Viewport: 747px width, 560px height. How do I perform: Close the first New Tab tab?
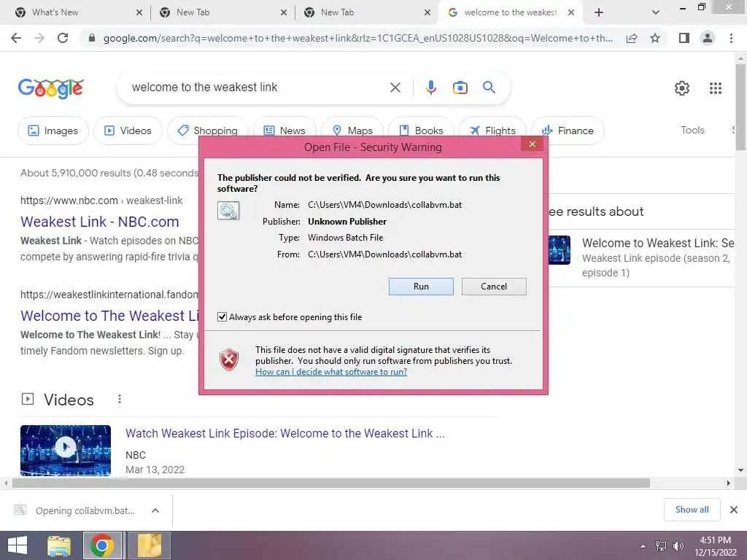pos(284,12)
